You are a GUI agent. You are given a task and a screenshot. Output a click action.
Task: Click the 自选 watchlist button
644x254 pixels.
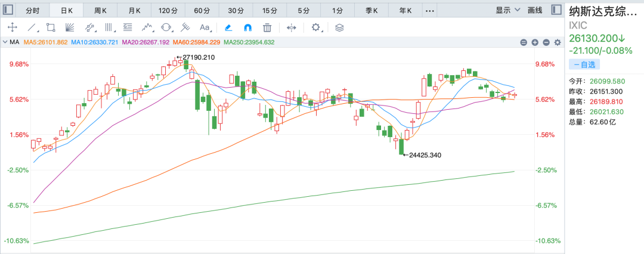tap(584, 64)
